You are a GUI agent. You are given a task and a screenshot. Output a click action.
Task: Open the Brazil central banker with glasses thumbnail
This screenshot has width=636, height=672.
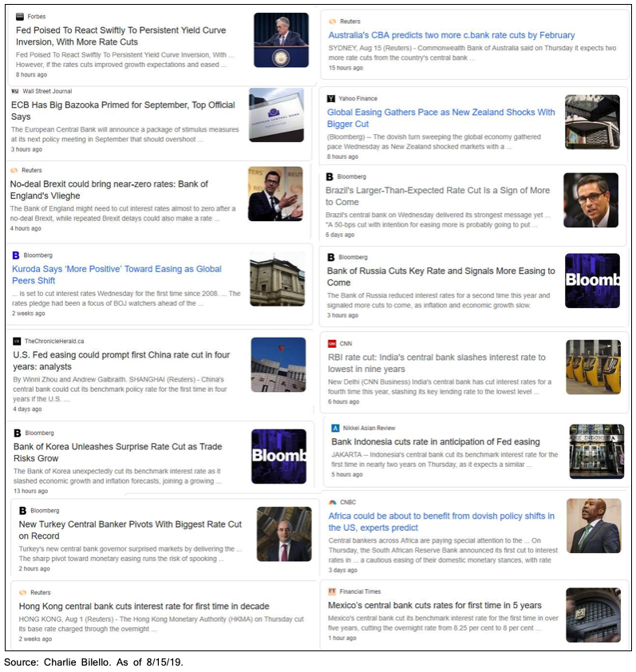click(x=591, y=200)
